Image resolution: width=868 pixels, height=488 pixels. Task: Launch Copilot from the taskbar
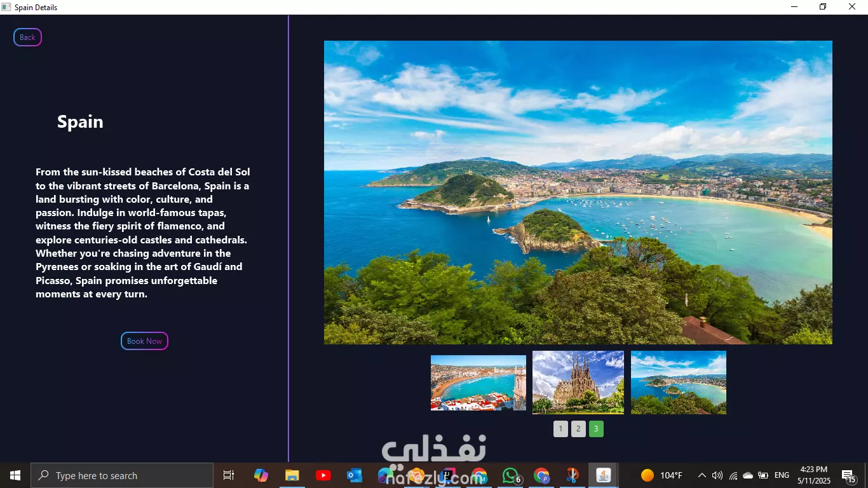pyautogui.click(x=261, y=475)
